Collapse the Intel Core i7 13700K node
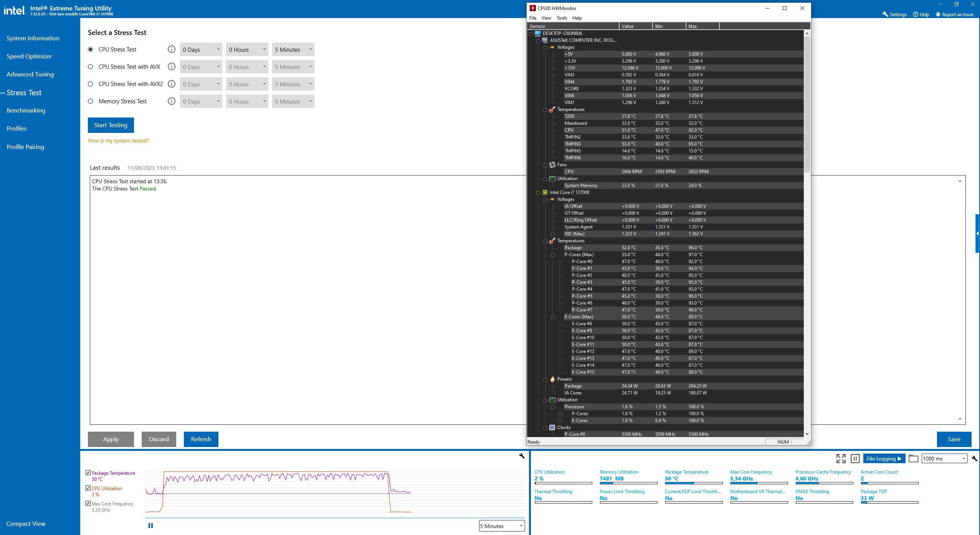The height and width of the screenshot is (535, 980). 538,193
